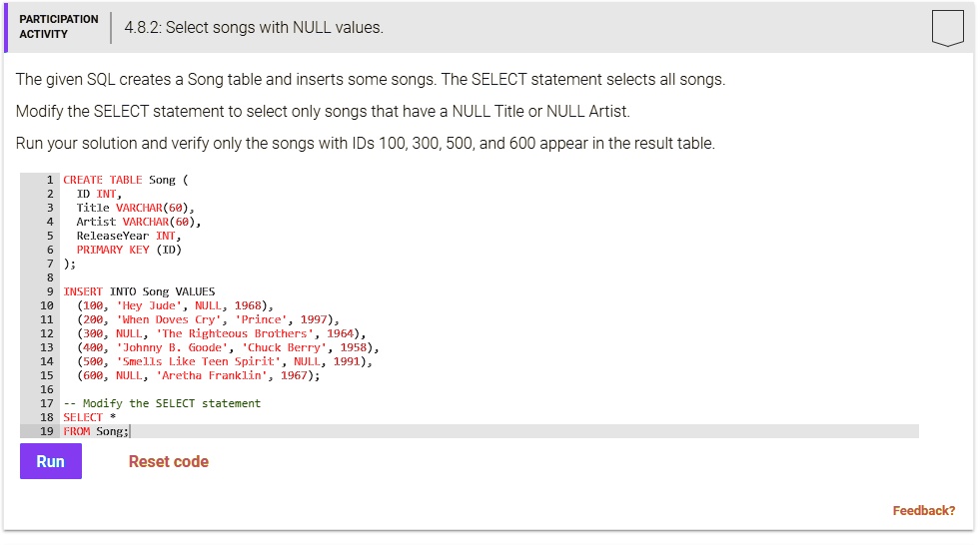Click the 4.8.2 Select songs title

(x=254, y=28)
